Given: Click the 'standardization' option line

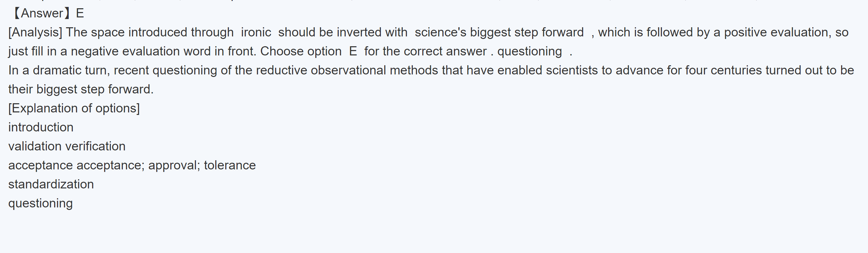Looking at the screenshot, I should pos(51,184).
